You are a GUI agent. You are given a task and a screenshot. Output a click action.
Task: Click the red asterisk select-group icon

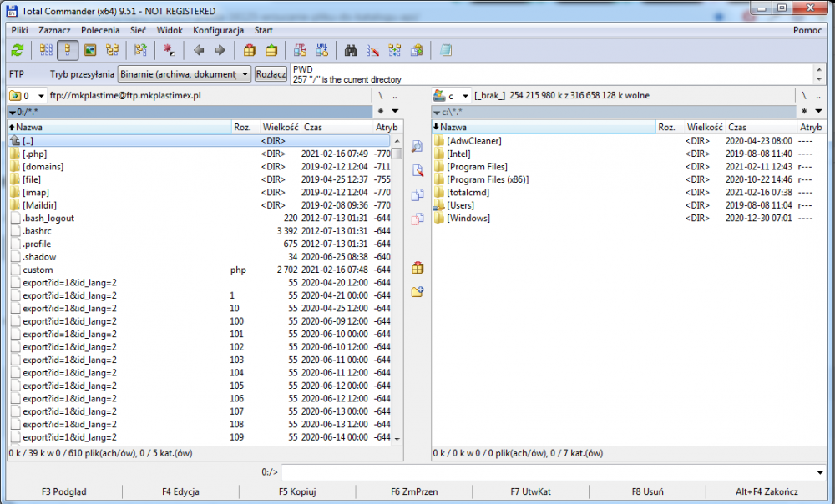click(x=169, y=51)
